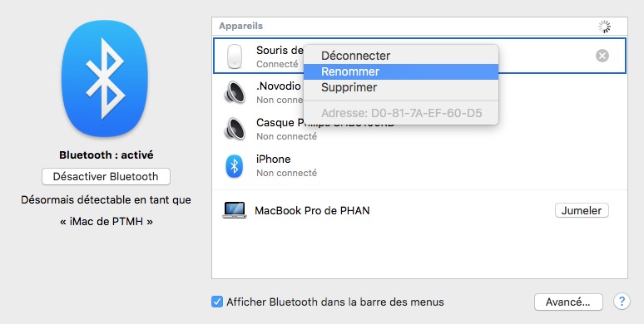
Task: Click the Casque Philips speaker icon
Action: point(235,129)
